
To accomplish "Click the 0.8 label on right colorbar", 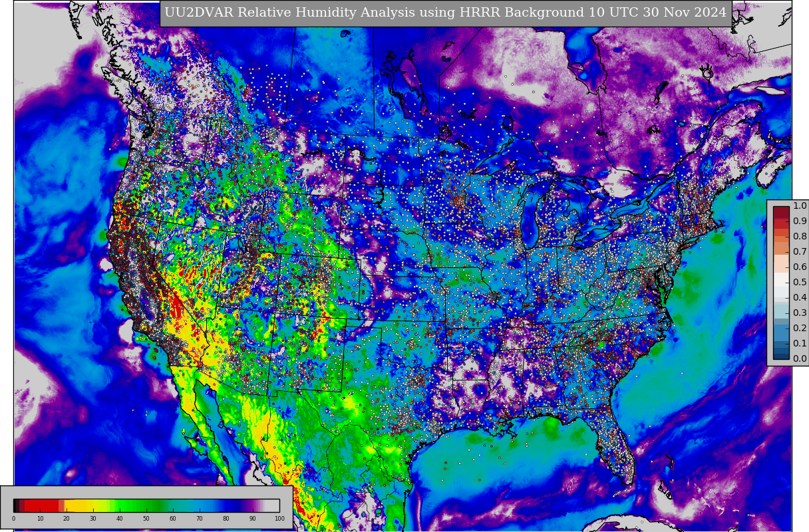I will click(x=800, y=237).
